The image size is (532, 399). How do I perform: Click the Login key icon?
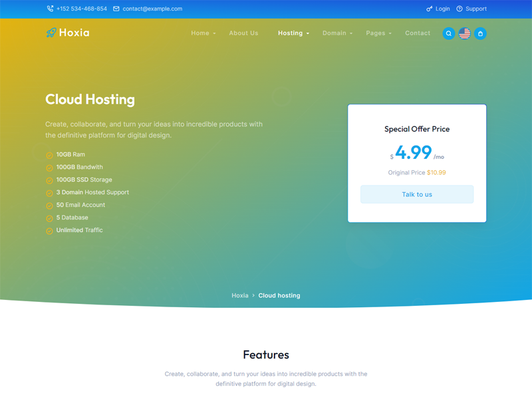pos(430,9)
